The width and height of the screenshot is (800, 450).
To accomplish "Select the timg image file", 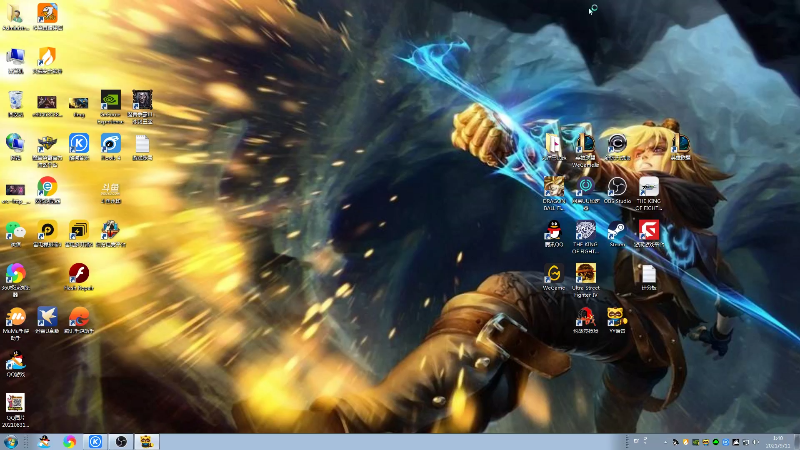I will [79, 106].
